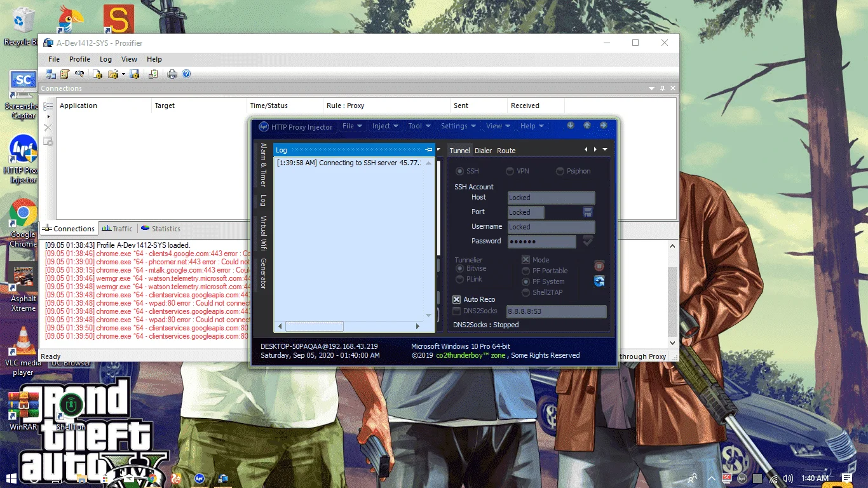
Task: Click the up arrow icon in HTTP Proxy Injector title
Action: click(x=587, y=126)
